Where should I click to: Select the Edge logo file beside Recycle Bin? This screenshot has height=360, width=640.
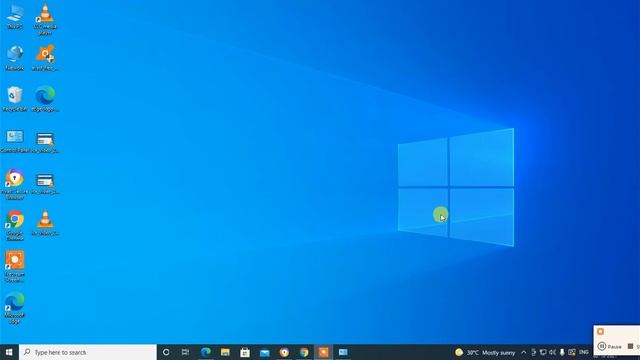(45, 99)
